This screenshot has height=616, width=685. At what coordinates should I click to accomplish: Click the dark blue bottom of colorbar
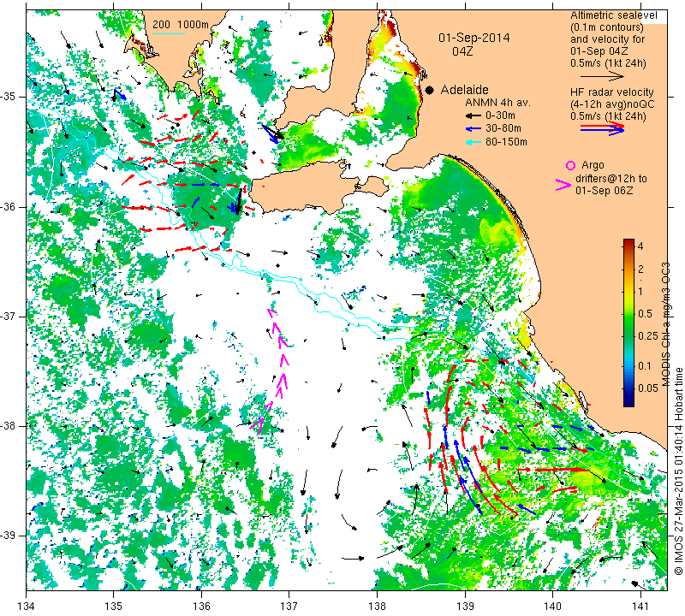click(628, 402)
